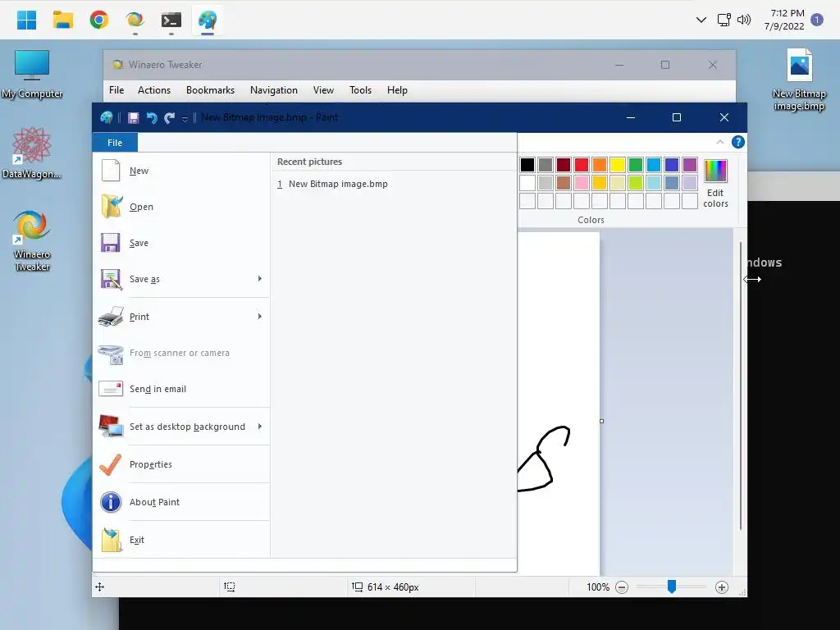
Task: Open recent picture New Bitmap image.bmp
Action: (x=333, y=184)
